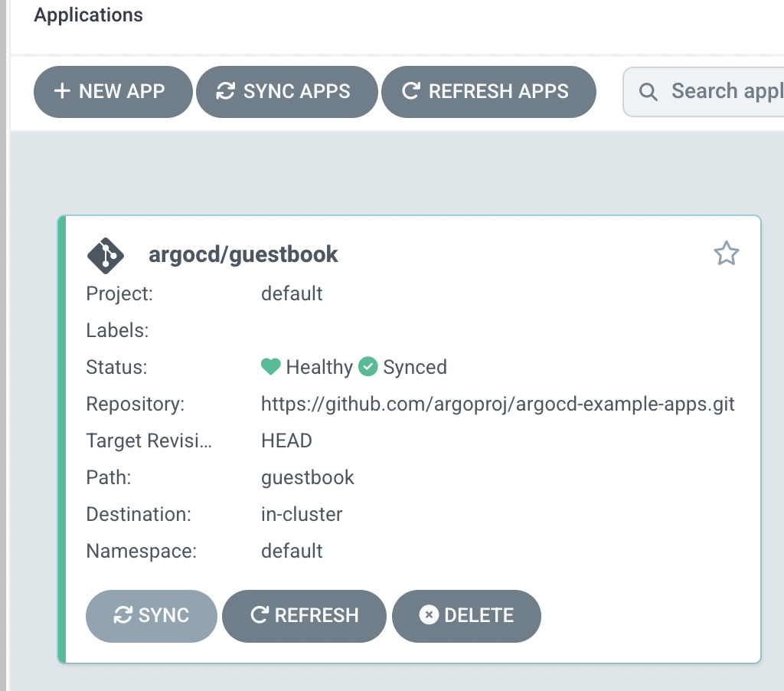The width and height of the screenshot is (784, 691).
Task: Focus the Search applications field
Action: [704, 92]
